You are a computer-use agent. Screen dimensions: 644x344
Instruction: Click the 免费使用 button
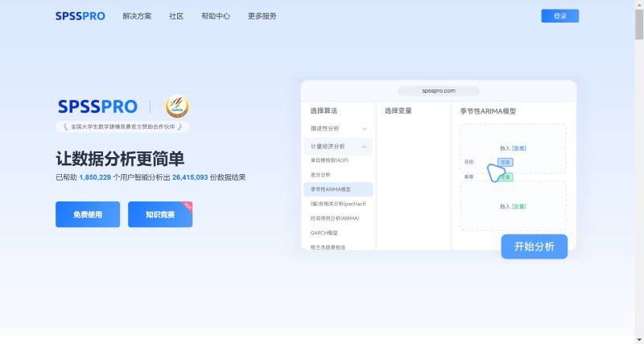pos(88,214)
